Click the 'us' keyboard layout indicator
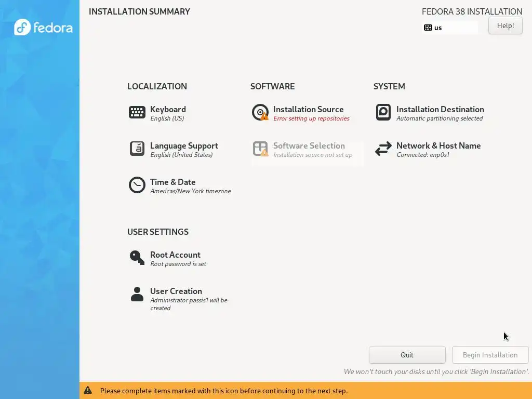Viewport: 532px width, 399px height. click(x=450, y=28)
